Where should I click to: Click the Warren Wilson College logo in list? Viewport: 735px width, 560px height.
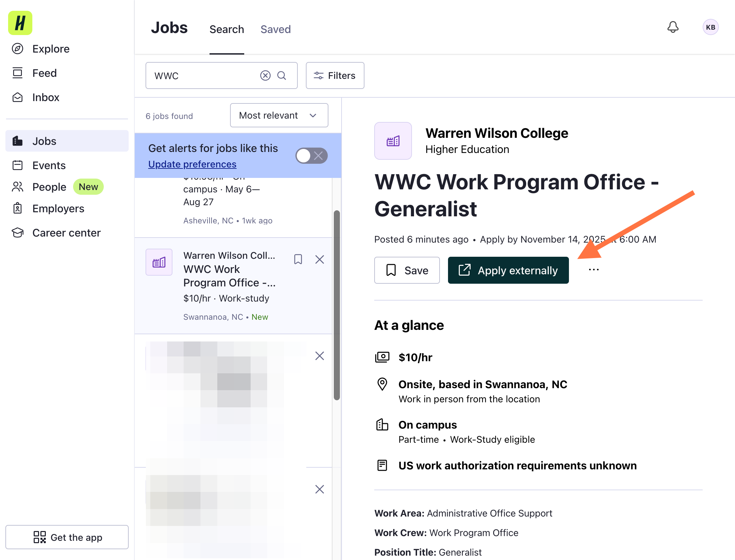click(x=159, y=262)
